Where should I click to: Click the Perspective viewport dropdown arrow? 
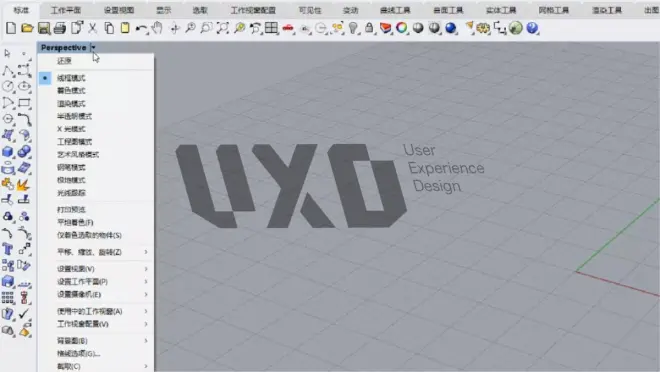click(93, 48)
